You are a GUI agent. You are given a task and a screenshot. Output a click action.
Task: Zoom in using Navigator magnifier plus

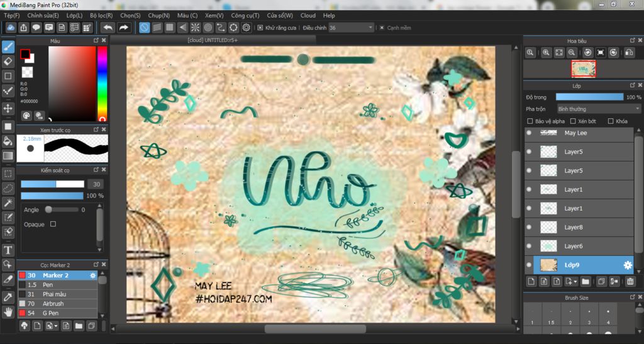point(546,53)
